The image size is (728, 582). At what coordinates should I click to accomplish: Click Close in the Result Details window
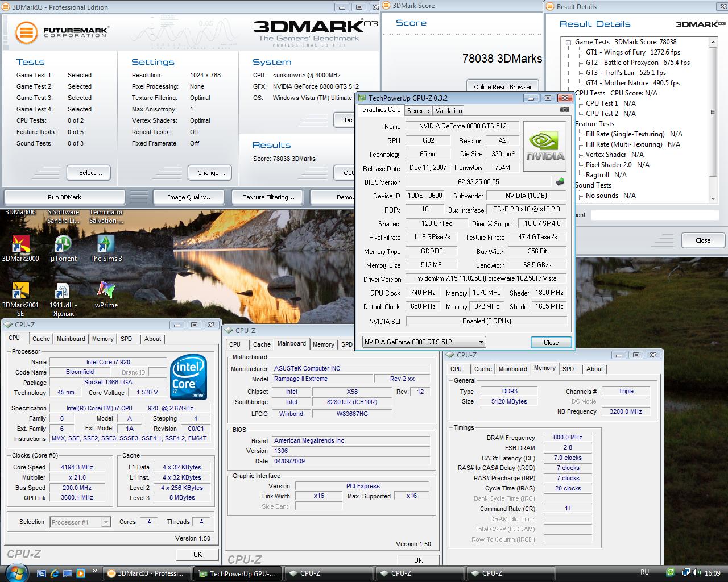click(x=703, y=240)
